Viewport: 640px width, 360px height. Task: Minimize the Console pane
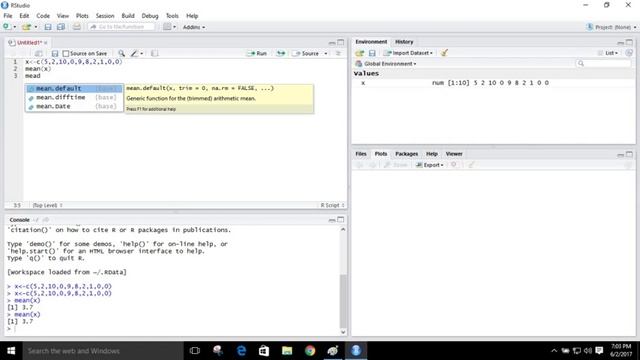tap(332, 220)
